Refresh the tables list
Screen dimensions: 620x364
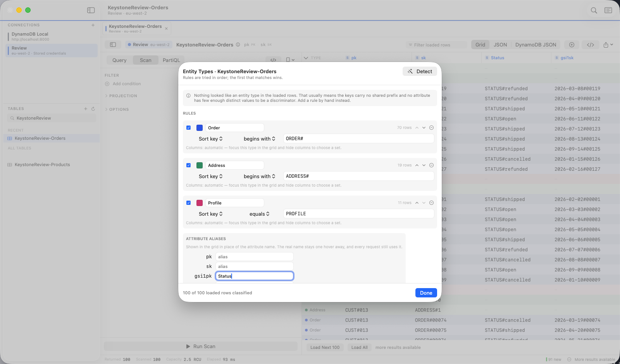point(93,109)
